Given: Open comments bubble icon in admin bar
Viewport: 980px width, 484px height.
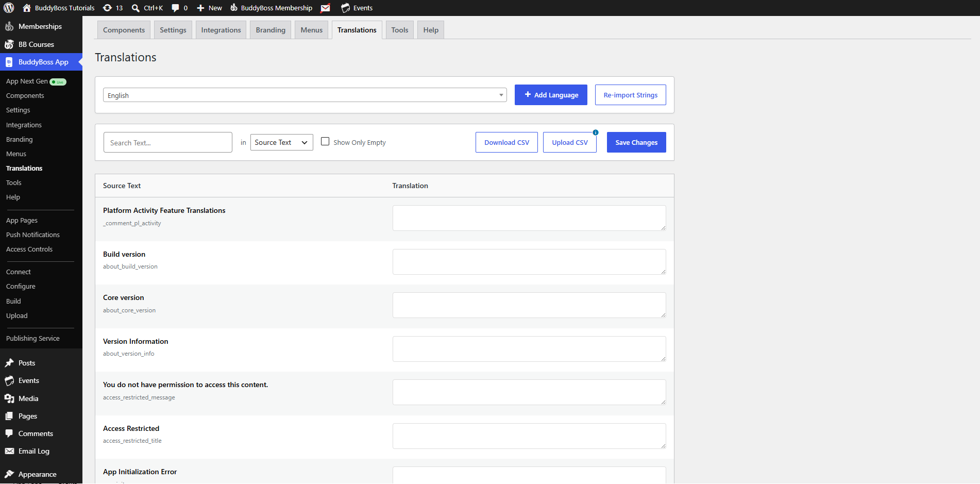Looking at the screenshot, I should point(175,8).
